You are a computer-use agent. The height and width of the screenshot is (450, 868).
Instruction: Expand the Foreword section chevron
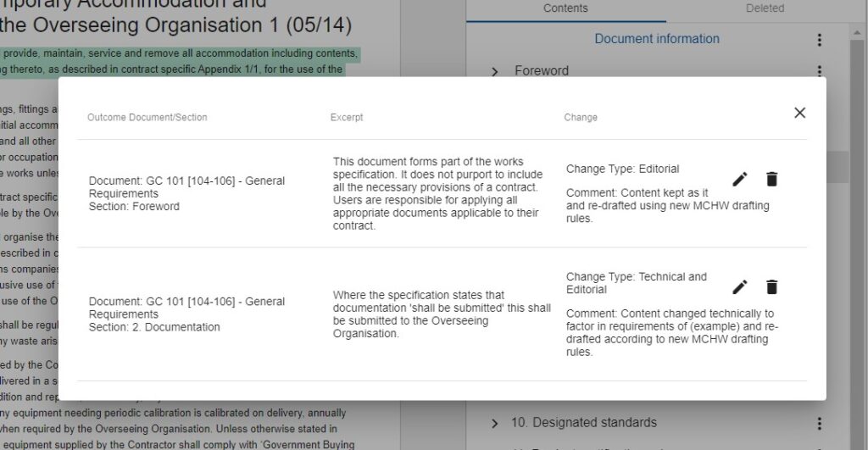tap(495, 71)
